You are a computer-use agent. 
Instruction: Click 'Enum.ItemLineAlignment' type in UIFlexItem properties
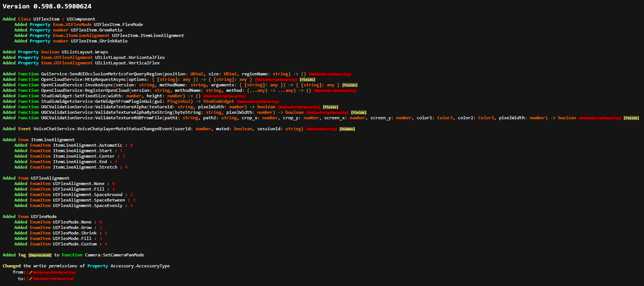click(81, 35)
